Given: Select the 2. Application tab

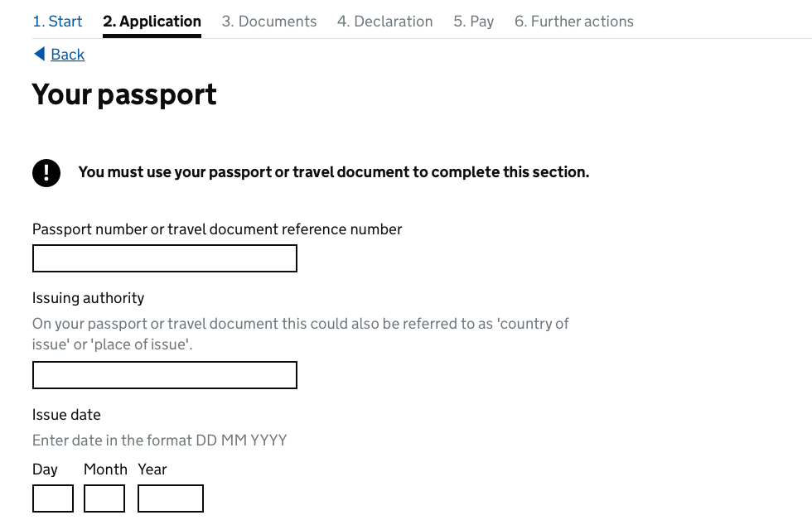Looking at the screenshot, I should [152, 22].
